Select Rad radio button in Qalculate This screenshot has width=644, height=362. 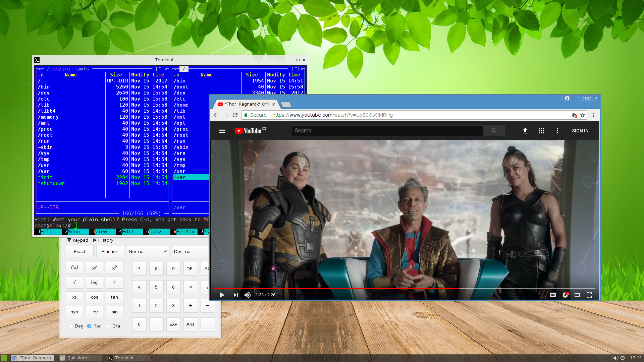(89, 326)
